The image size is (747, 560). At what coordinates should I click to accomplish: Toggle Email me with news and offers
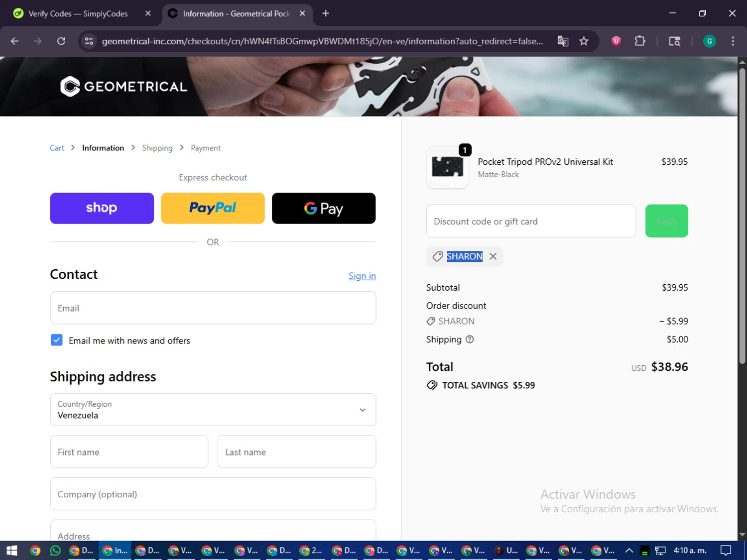pos(57,340)
